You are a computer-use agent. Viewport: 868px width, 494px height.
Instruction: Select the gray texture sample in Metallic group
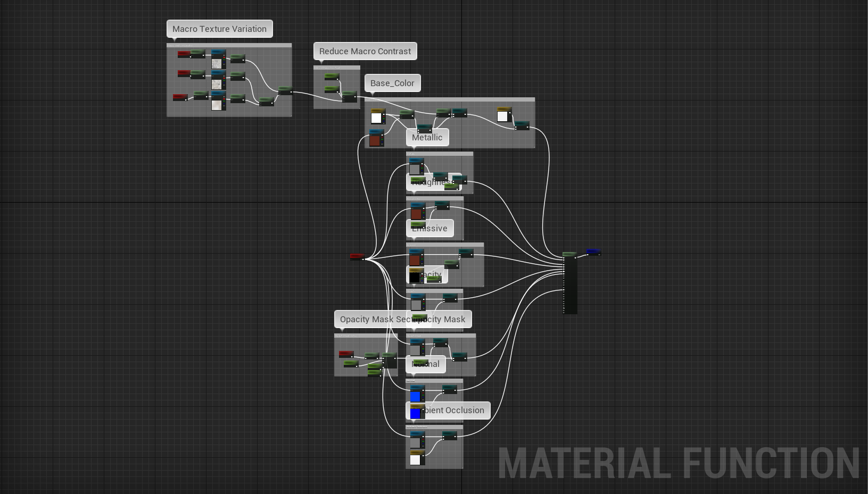pyautogui.click(x=416, y=167)
